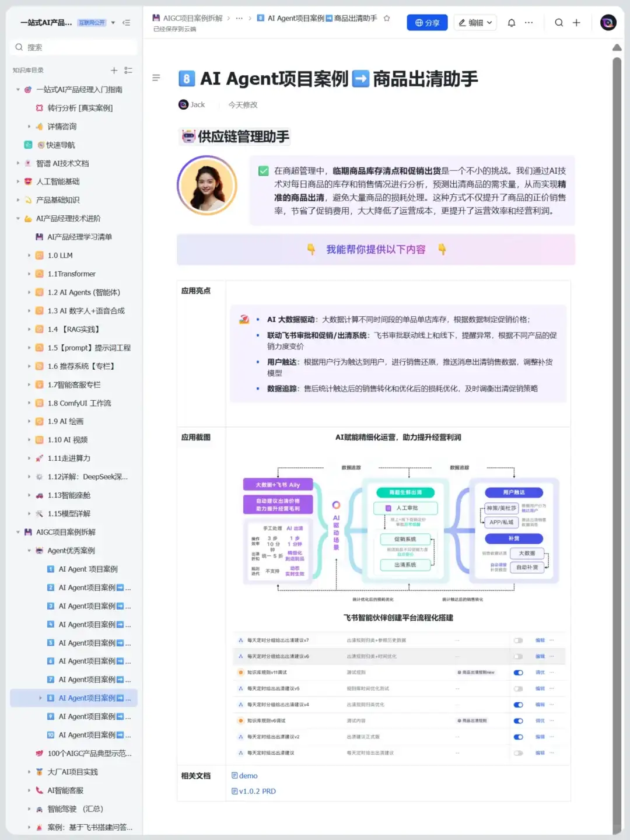The width and height of the screenshot is (630, 840).
Task: Open the user avatar in the top-right corner
Action: pyautogui.click(x=608, y=23)
